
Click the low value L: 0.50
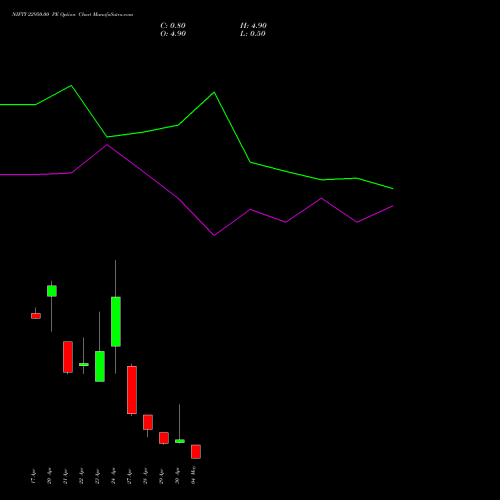(253, 34)
